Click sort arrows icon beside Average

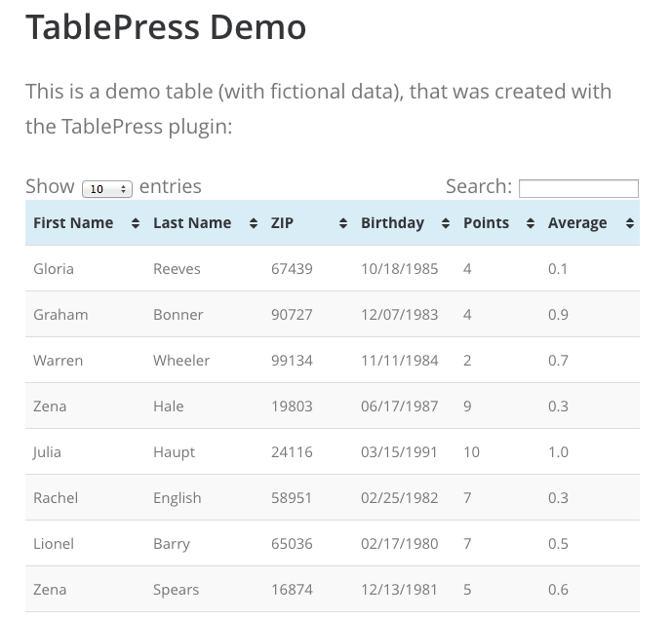[630, 223]
